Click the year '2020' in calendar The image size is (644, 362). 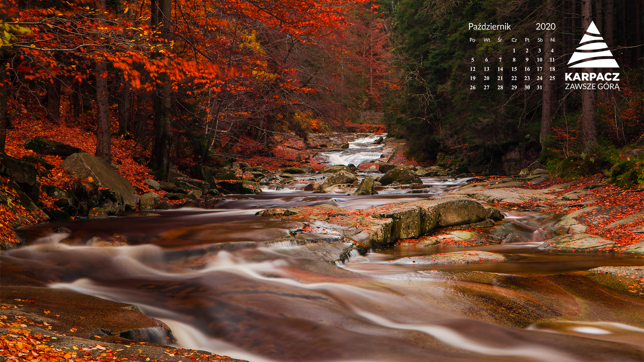coord(545,26)
